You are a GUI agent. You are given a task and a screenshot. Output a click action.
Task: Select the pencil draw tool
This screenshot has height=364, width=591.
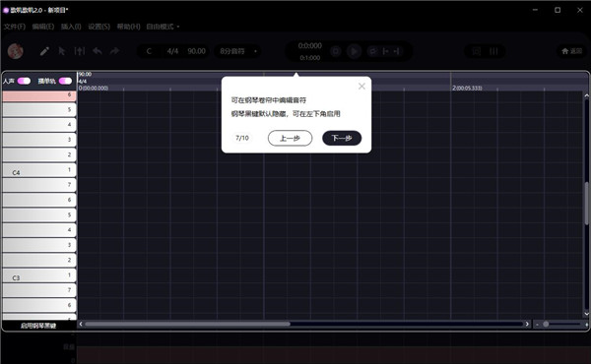click(x=44, y=51)
